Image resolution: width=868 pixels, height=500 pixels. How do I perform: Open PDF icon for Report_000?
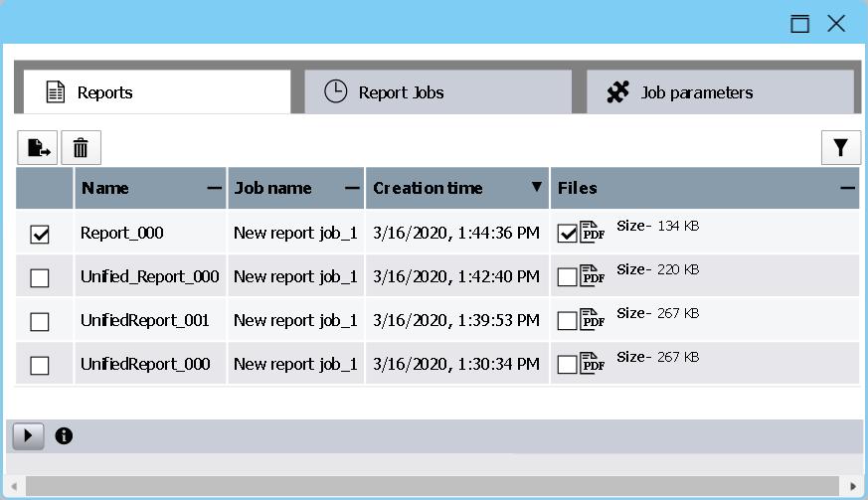(593, 232)
